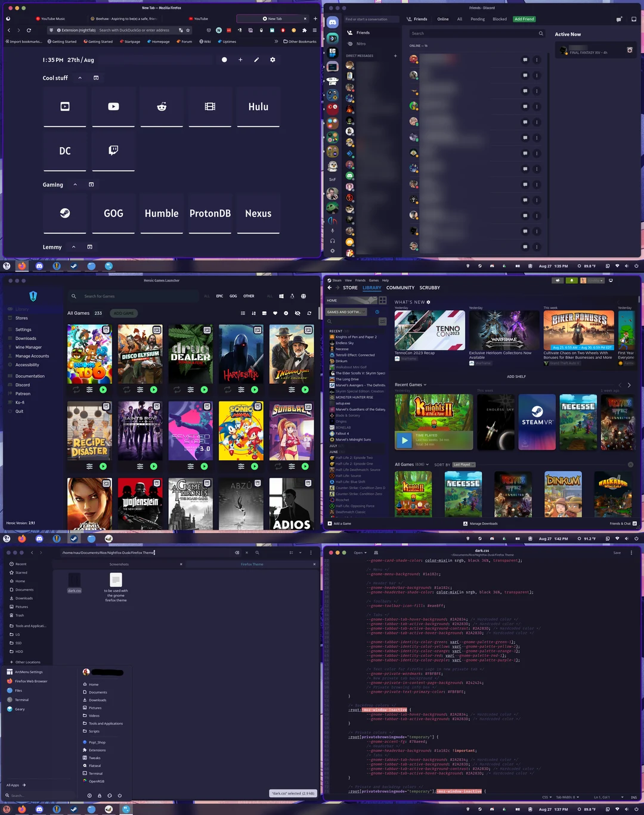Refresh the game library in Heroic

(x=309, y=313)
